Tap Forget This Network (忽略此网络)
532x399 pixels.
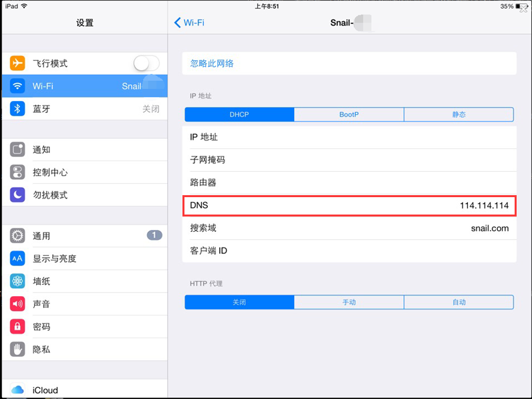pos(212,63)
